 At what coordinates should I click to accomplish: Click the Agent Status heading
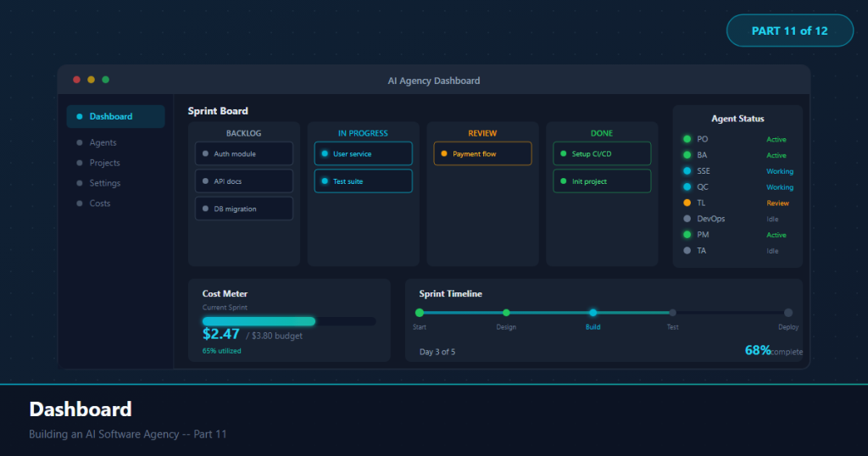click(738, 119)
